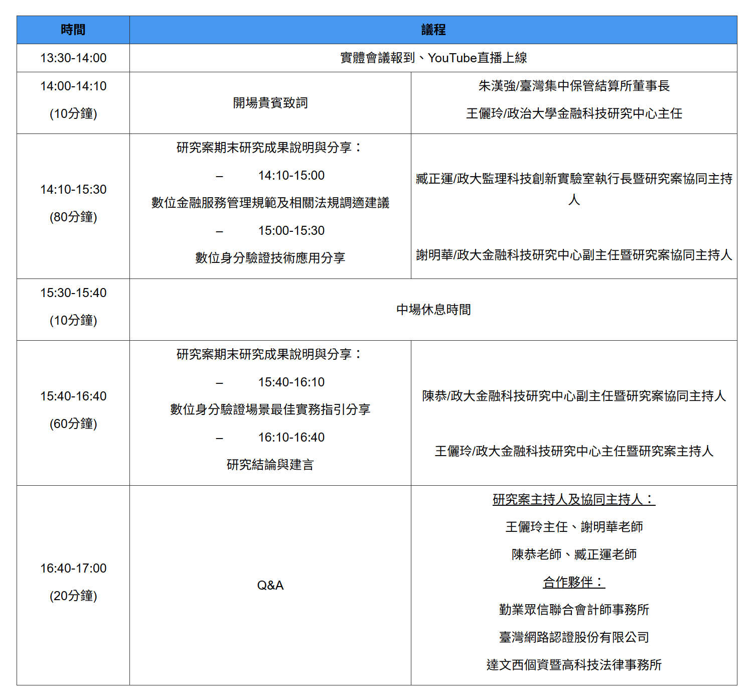Click the 議程 column header

tap(433, 30)
